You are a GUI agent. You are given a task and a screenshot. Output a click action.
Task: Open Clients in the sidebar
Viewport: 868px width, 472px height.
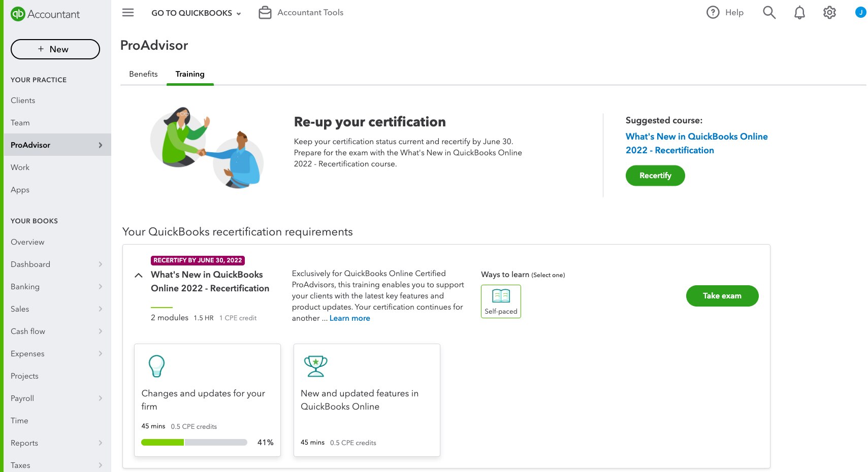click(x=23, y=100)
